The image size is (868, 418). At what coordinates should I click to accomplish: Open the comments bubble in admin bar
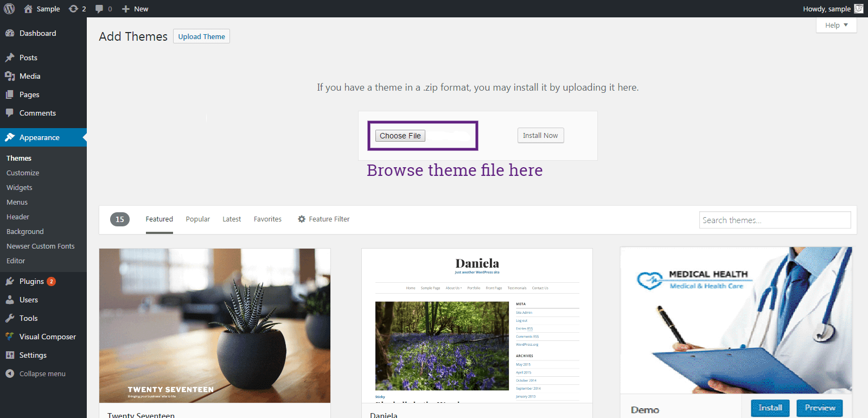(99, 9)
